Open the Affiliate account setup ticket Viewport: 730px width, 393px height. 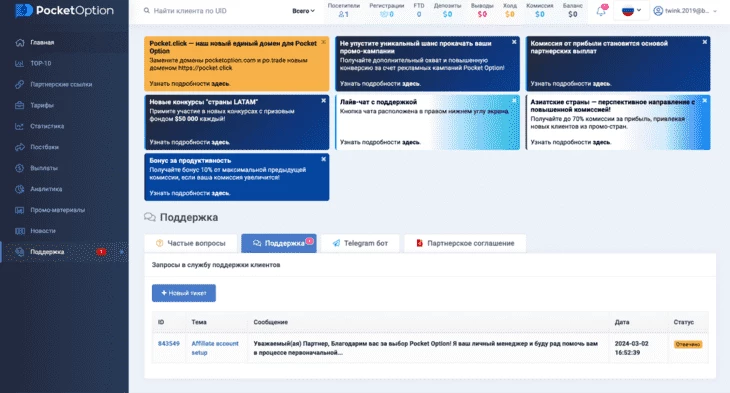click(215, 348)
